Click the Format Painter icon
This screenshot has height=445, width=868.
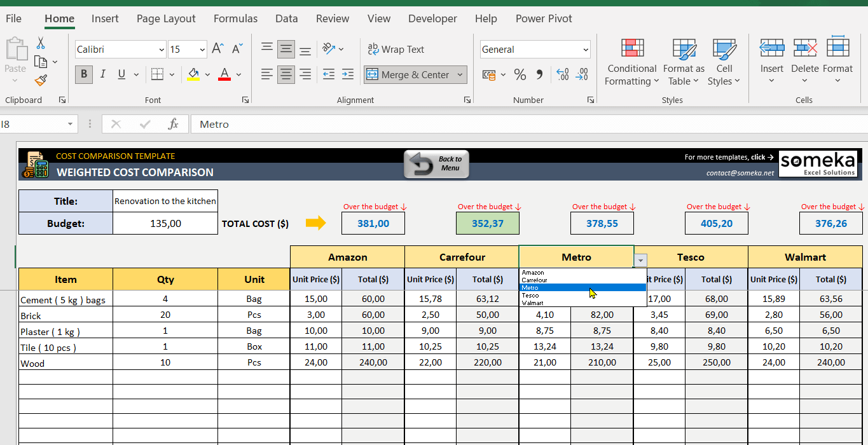tap(39, 80)
